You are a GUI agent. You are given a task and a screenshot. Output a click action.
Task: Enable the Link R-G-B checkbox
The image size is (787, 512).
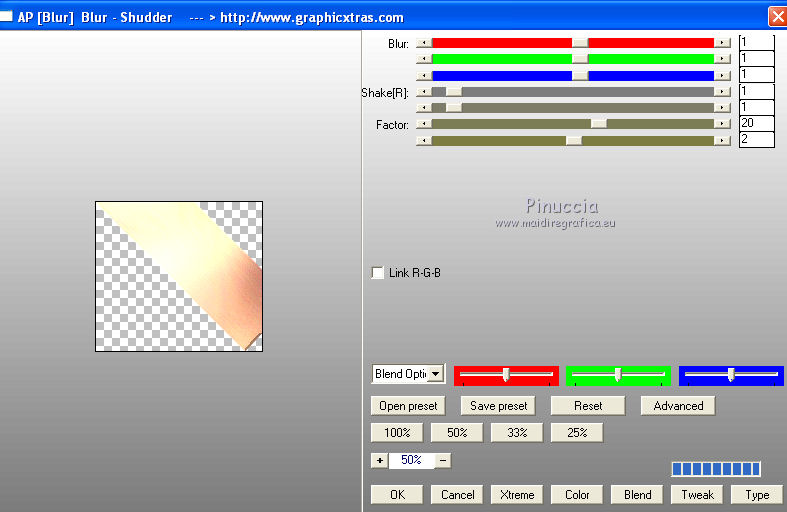pyautogui.click(x=377, y=273)
